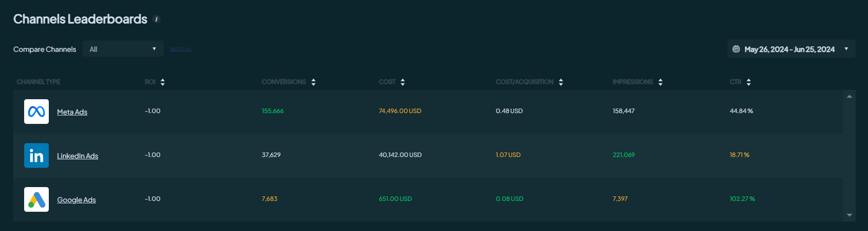Viewport: 868px width, 231px height.
Task: Open the Google Ads channel link
Action: [76, 200]
